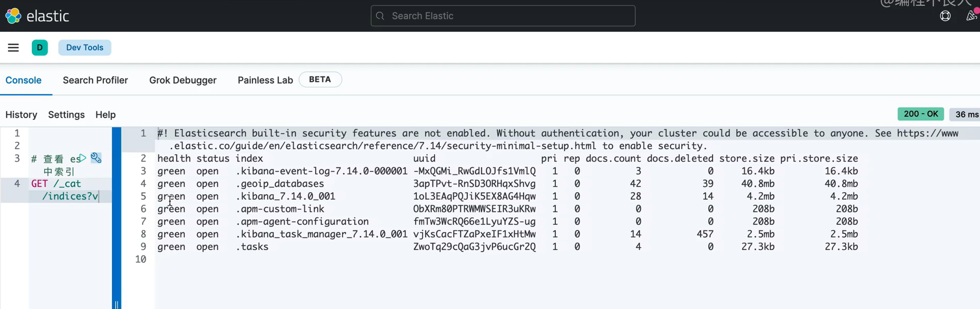Viewport: 980px width, 309px height.
Task: Focus the Search Elastic field
Action: click(x=503, y=16)
